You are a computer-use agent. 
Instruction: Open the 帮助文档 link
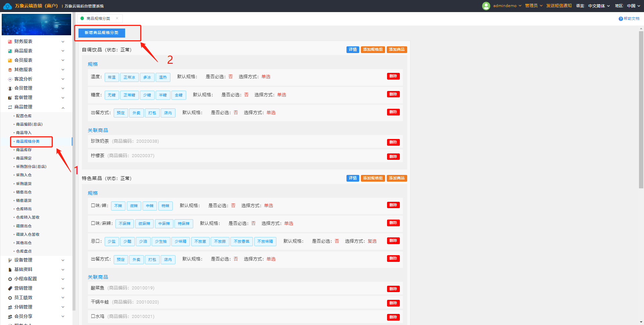point(632,19)
